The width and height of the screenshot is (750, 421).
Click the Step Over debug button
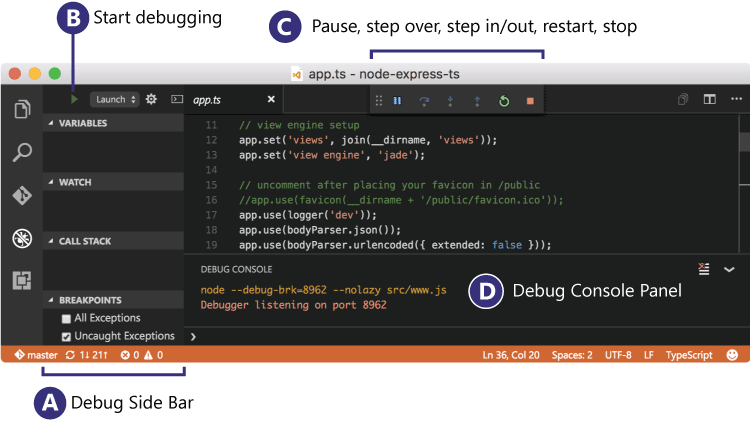(x=424, y=101)
